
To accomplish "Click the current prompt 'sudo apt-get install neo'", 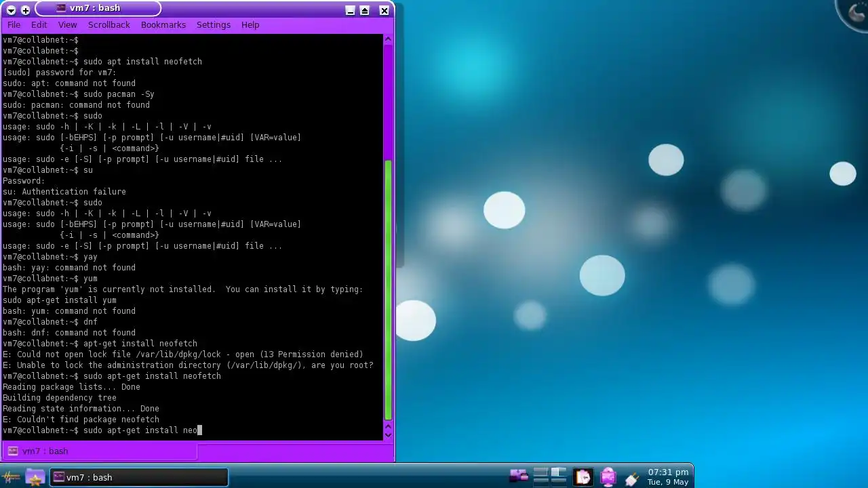I will (102, 430).
